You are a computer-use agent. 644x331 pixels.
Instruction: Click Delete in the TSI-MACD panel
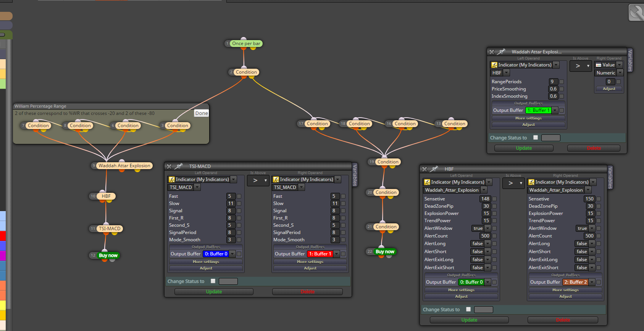pos(307,292)
